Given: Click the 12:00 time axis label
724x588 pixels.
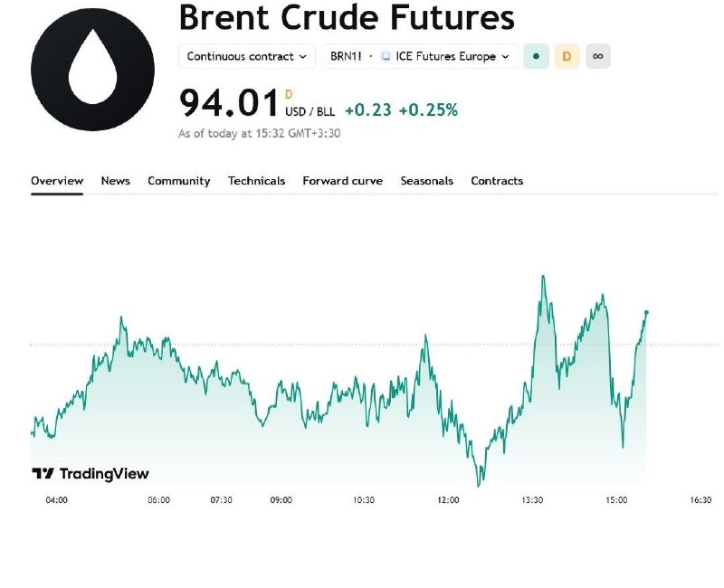Looking at the screenshot, I should tap(448, 500).
